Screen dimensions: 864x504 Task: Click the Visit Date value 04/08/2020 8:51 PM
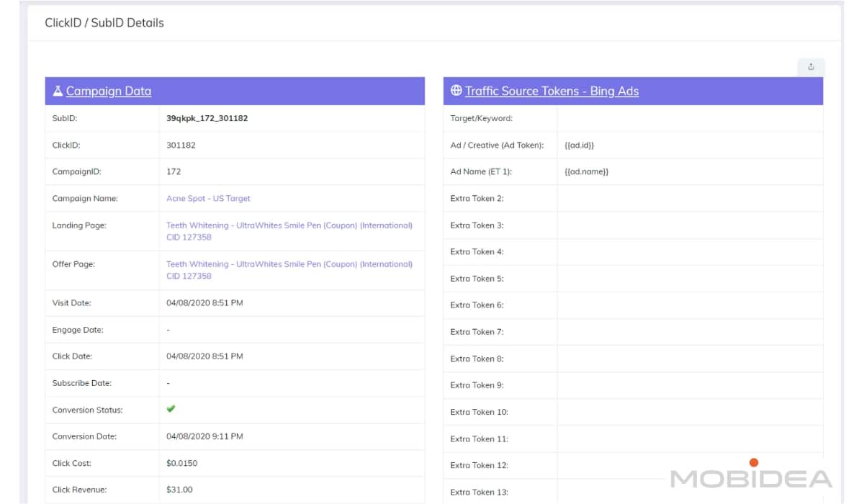[x=204, y=303]
